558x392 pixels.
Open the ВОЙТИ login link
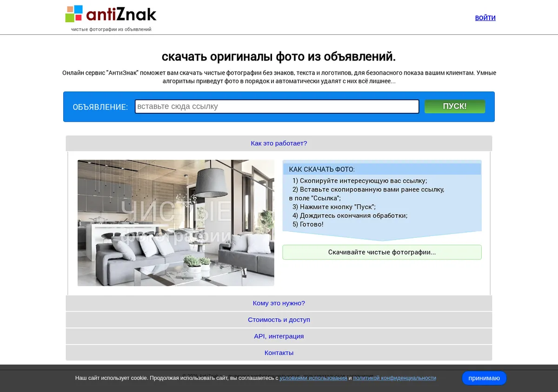coord(485,18)
